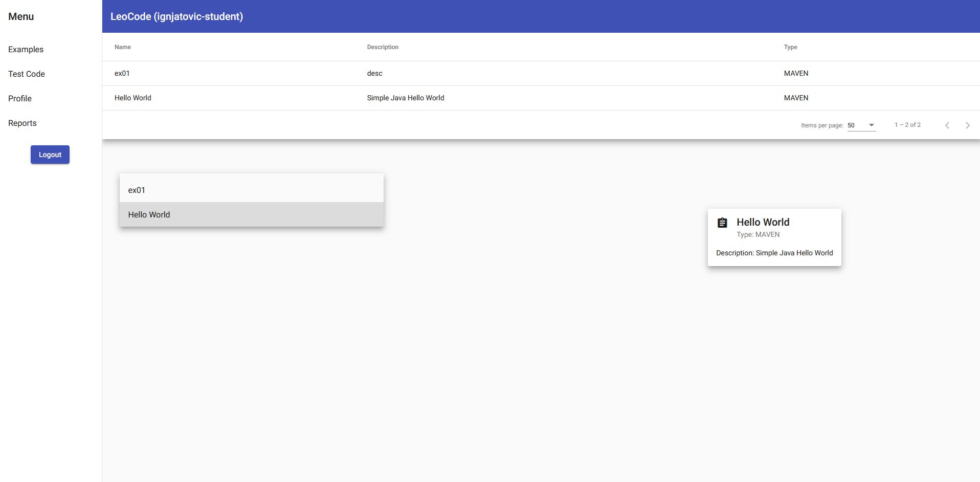Click the clipboard icon on Hello World card
980x482 pixels.
pyautogui.click(x=722, y=223)
